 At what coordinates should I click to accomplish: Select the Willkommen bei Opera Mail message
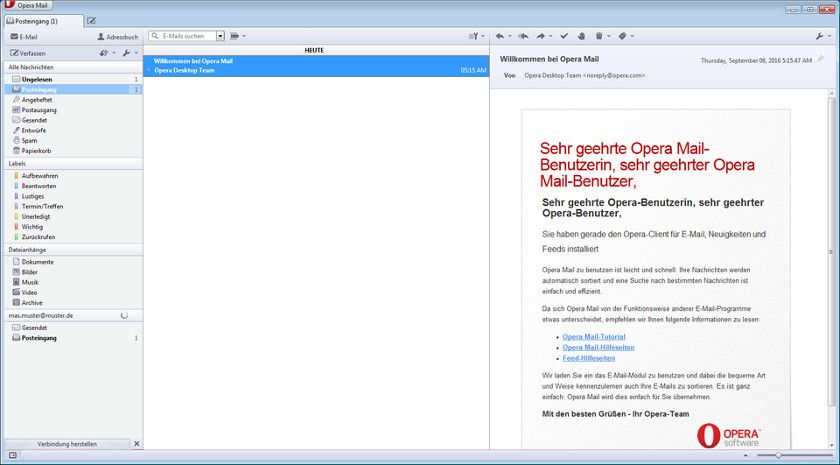point(316,65)
